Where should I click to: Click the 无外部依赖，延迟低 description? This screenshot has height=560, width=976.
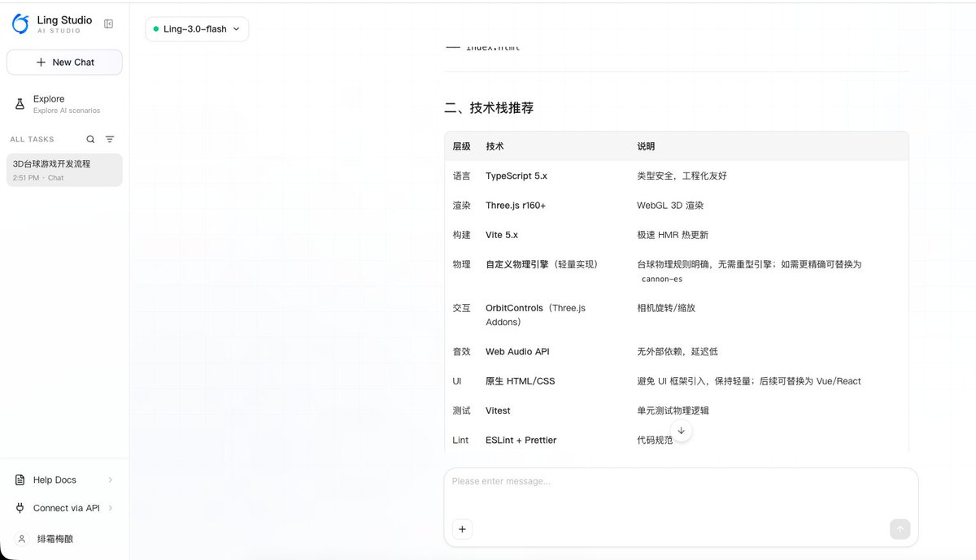coord(678,352)
